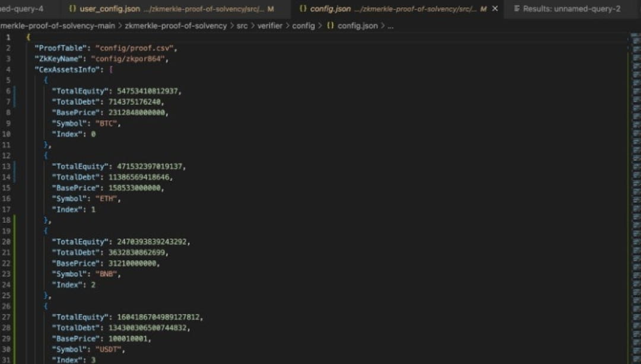
Task: Click line number 1 in the gutter
Action: tap(8, 37)
